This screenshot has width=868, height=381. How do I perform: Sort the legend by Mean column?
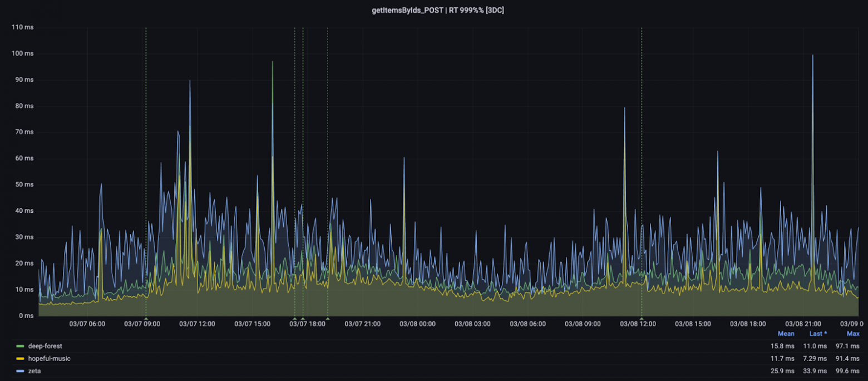786,334
